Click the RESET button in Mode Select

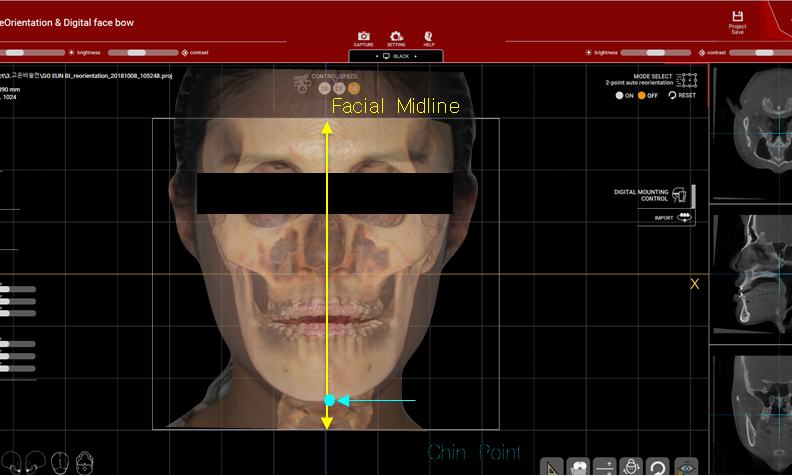[x=681, y=95]
